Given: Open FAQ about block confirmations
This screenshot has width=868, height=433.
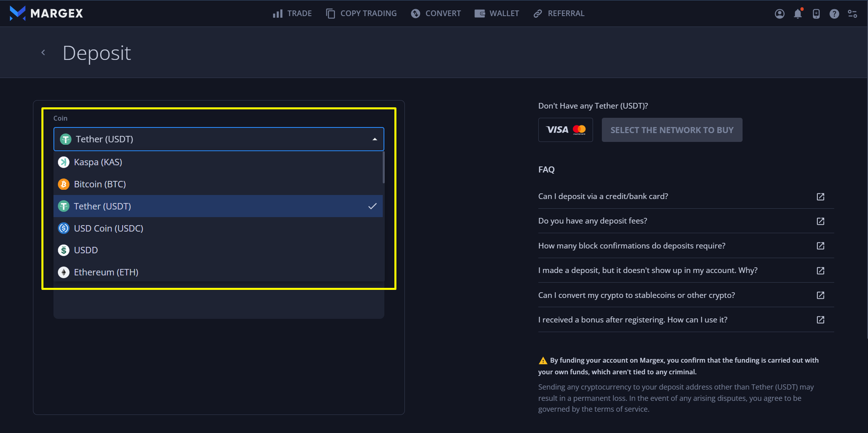Looking at the screenshot, I should click(x=632, y=246).
